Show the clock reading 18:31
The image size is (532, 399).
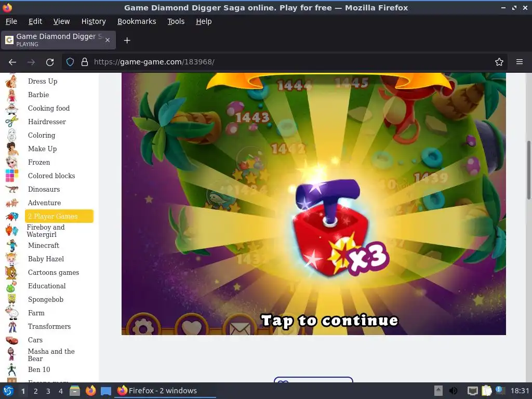[x=520, y=391]
